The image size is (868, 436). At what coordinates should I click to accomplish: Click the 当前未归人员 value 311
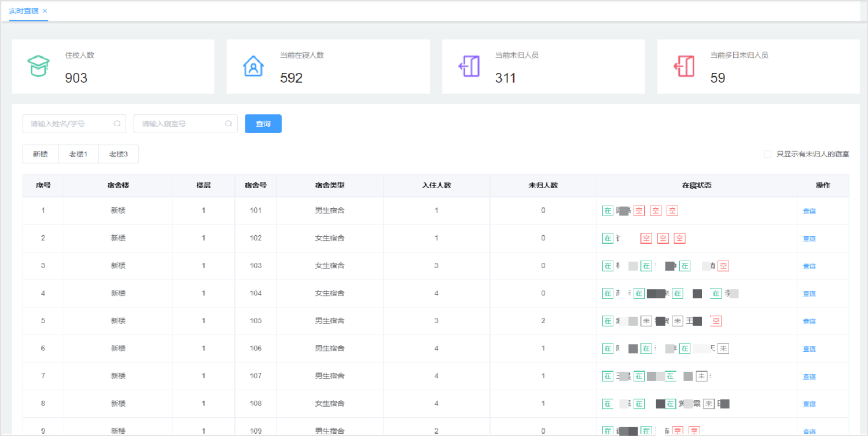click(x=506, y=78)
